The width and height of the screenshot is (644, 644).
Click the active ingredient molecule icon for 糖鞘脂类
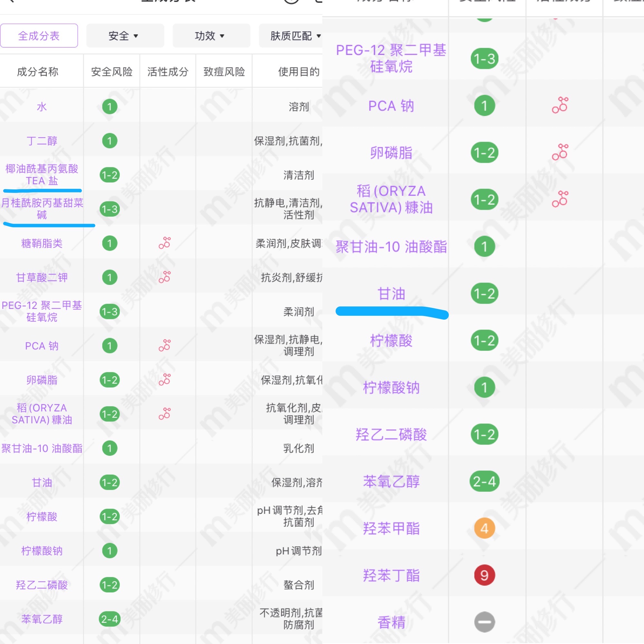(x=165, y=243)
